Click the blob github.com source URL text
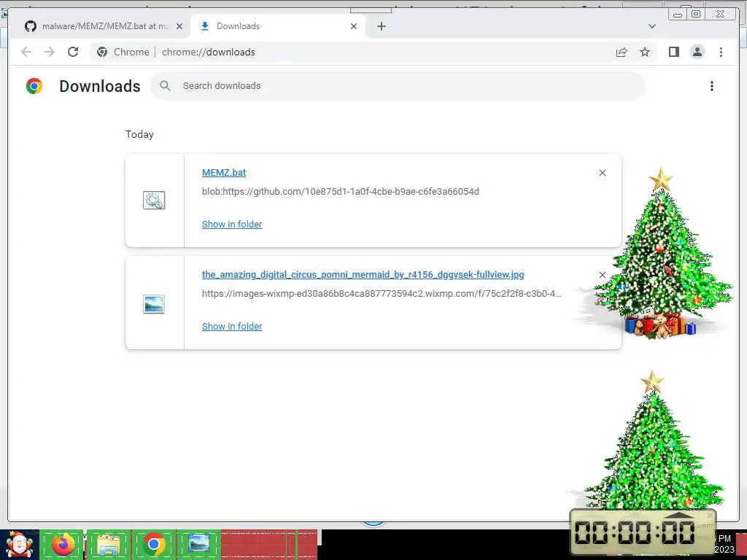This screenshot has height=560, width=747. (x=341, y=192)
